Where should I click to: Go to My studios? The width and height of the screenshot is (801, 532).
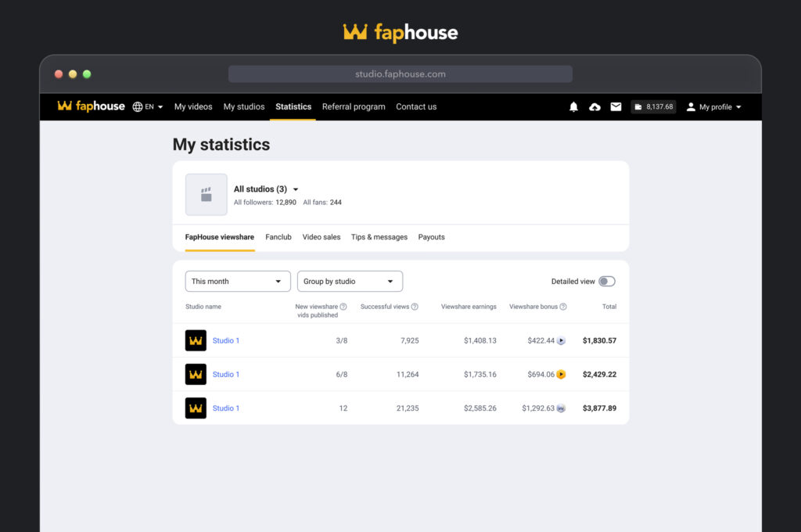click(244, 107)
